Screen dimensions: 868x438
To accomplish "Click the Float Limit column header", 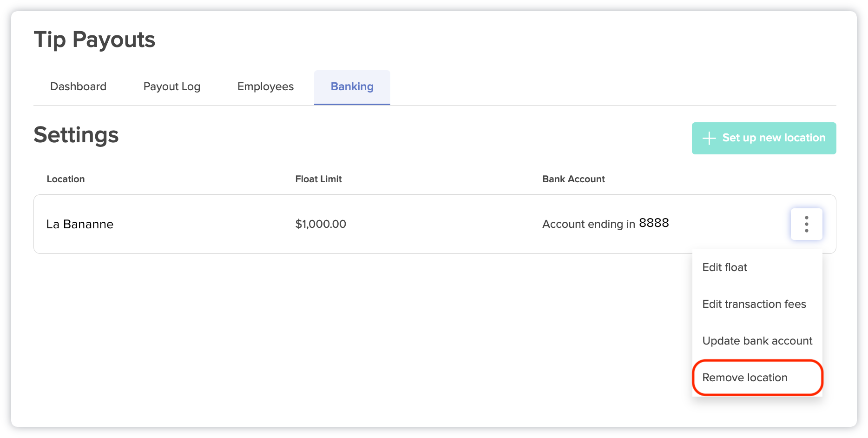I will tap(318, 179).
